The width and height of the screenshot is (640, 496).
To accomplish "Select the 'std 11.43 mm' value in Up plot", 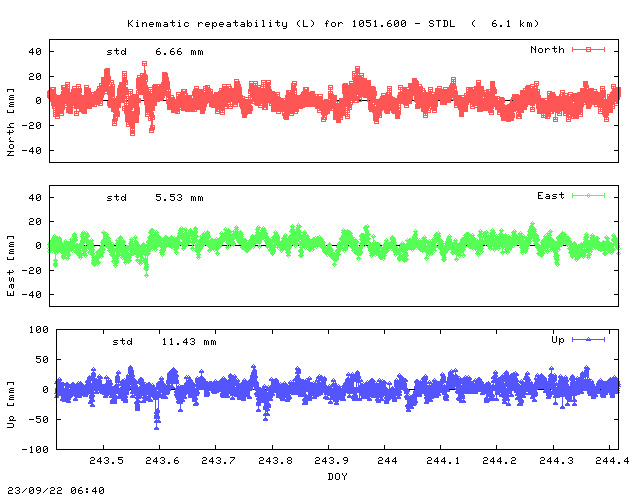I will (x=164, y=342).
